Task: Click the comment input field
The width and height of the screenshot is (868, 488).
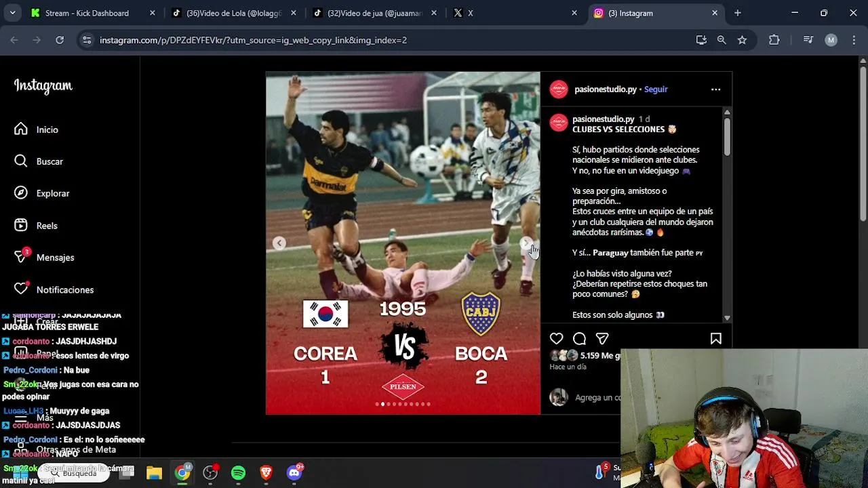Action: tap(597, 398)
